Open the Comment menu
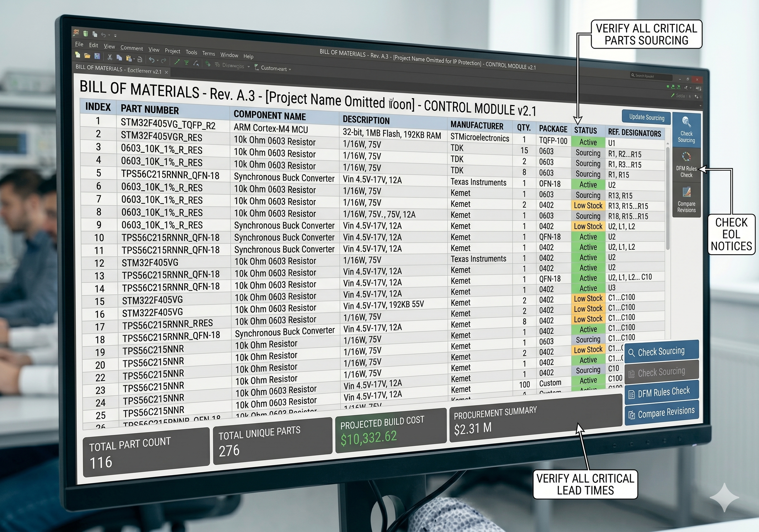This screenshot has height=532, width=759. coord(132,48)
